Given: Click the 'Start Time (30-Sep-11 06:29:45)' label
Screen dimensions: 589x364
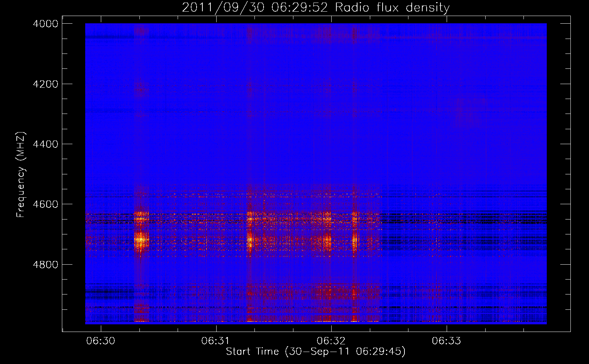Looking at the screenshot, I should (316, 352).
